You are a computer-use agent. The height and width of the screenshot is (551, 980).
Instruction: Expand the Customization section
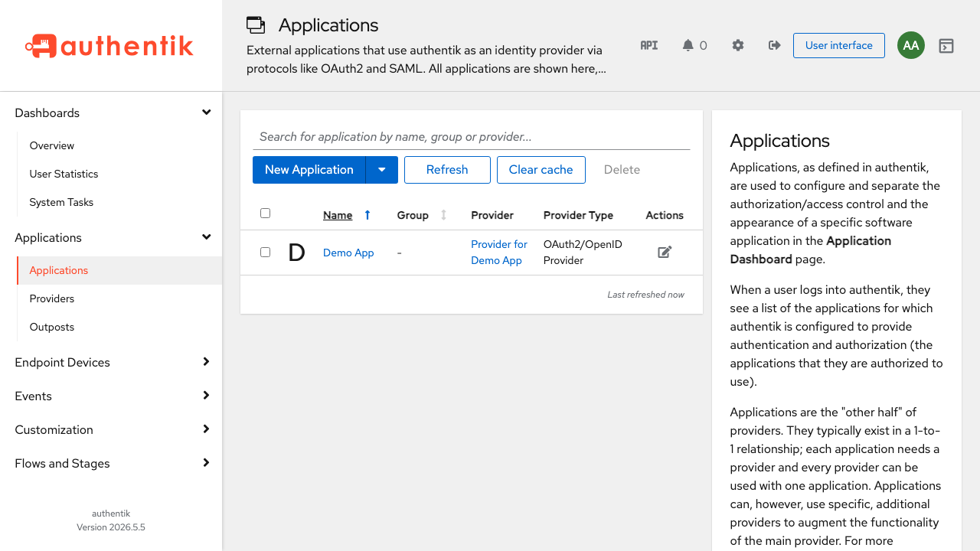point(206,429)
